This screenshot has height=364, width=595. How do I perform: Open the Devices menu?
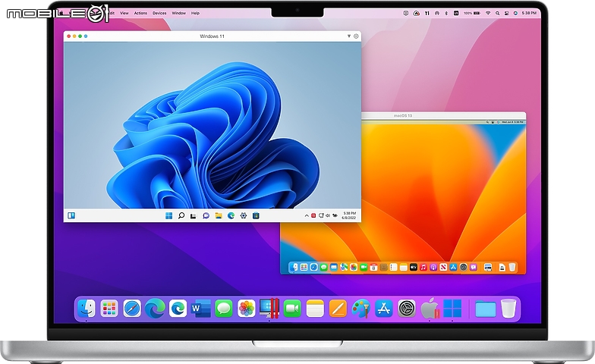click(x=159, y=13)
